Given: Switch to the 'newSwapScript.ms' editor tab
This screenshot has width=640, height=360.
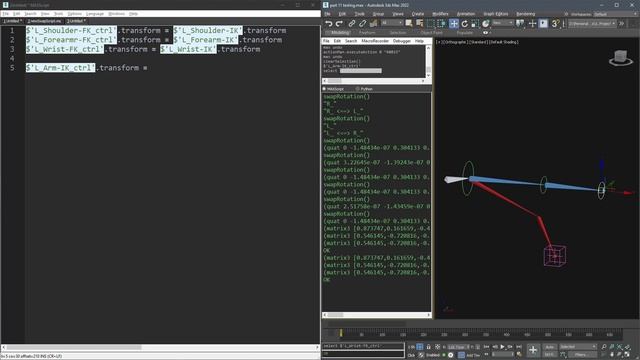Looking at the screenshot, I should (44, 21).
